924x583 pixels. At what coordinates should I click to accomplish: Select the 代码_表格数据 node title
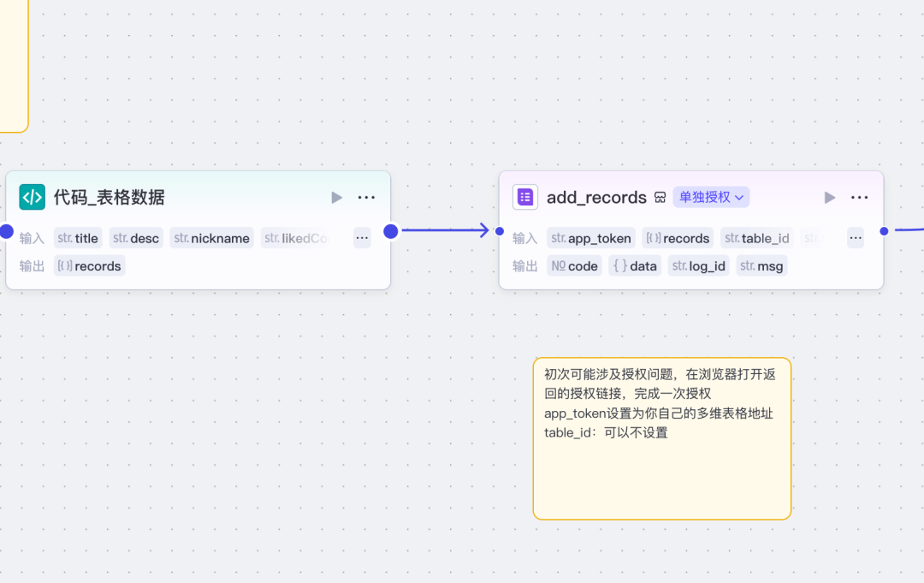click(x=109, y=198)
